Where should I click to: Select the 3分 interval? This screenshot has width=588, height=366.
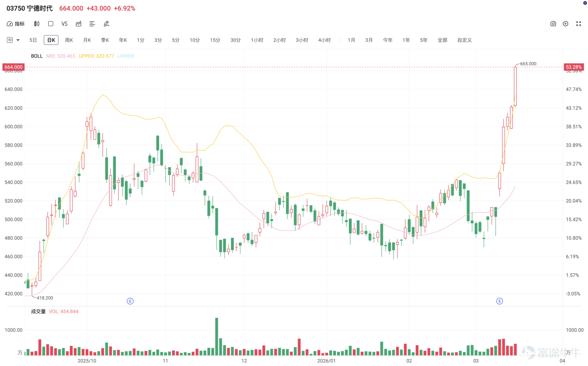(x=158, y=40)
